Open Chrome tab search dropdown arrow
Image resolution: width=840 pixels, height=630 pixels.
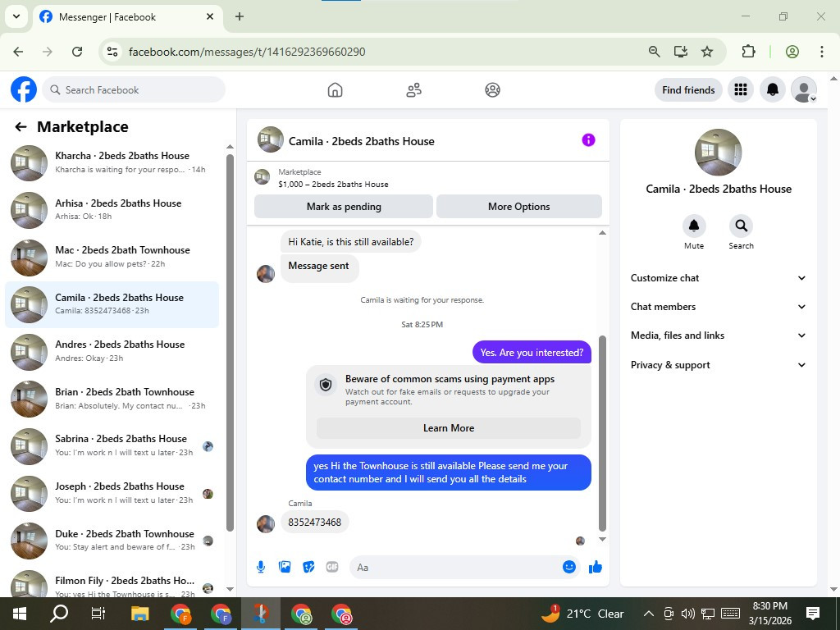point(16,16)
